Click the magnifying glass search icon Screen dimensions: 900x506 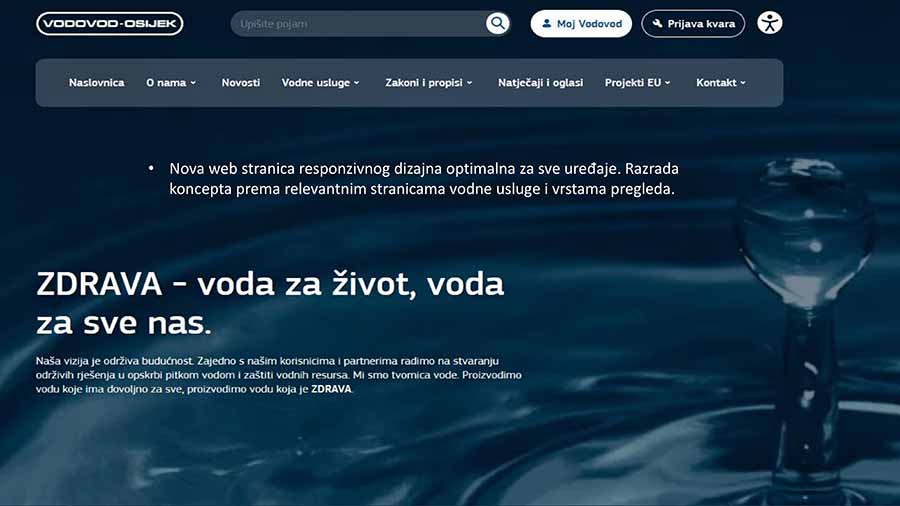[498, 24]
